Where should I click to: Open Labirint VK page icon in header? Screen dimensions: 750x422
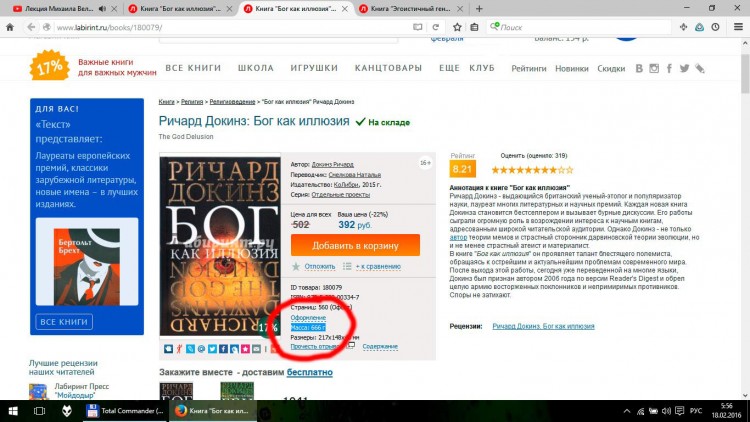coord(639,68)
